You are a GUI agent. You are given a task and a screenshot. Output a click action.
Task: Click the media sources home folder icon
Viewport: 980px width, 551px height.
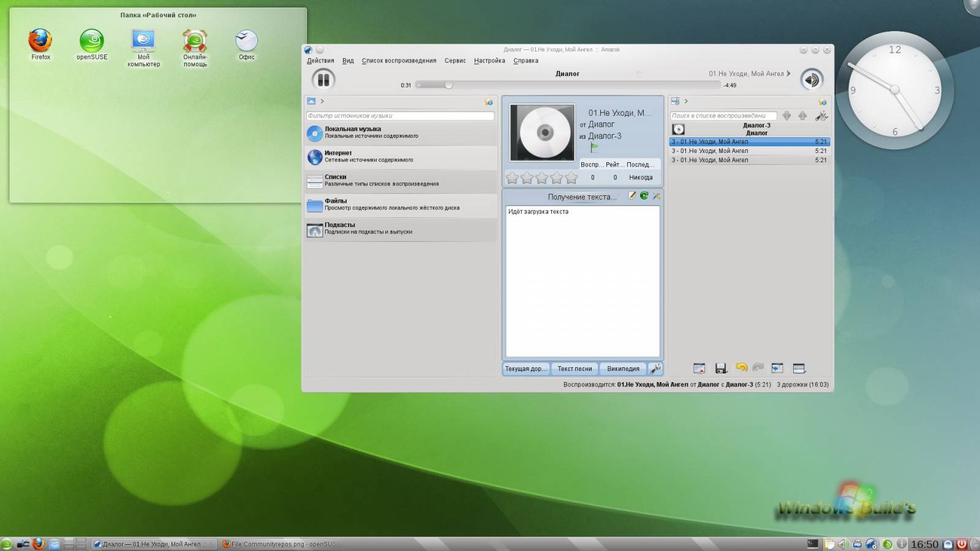(x=311, y=101)
